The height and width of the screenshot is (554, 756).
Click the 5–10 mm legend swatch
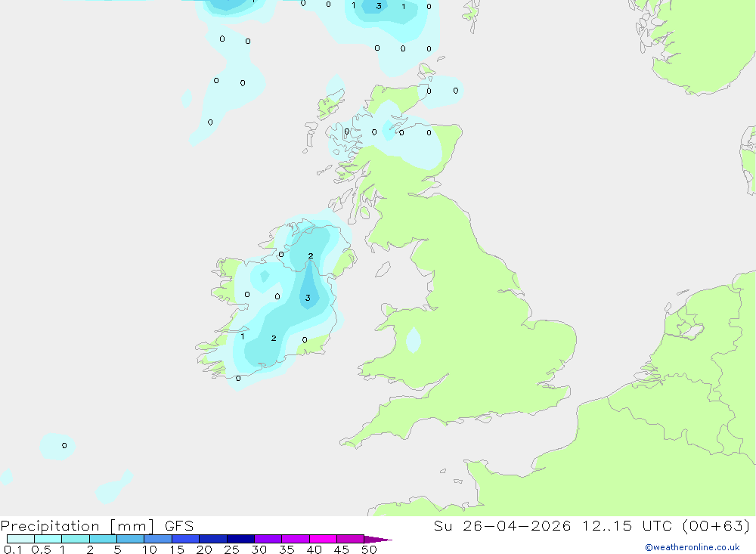pos(130,539)
